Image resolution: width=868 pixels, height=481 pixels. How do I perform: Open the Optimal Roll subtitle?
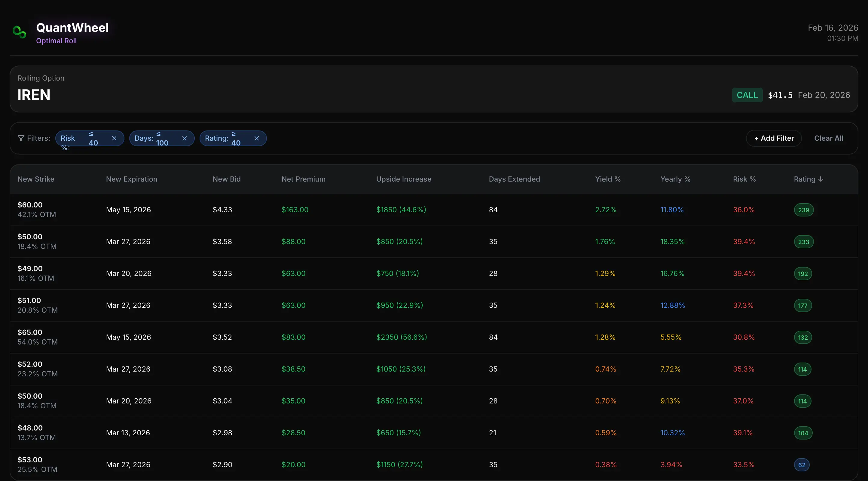coord(56,41)
